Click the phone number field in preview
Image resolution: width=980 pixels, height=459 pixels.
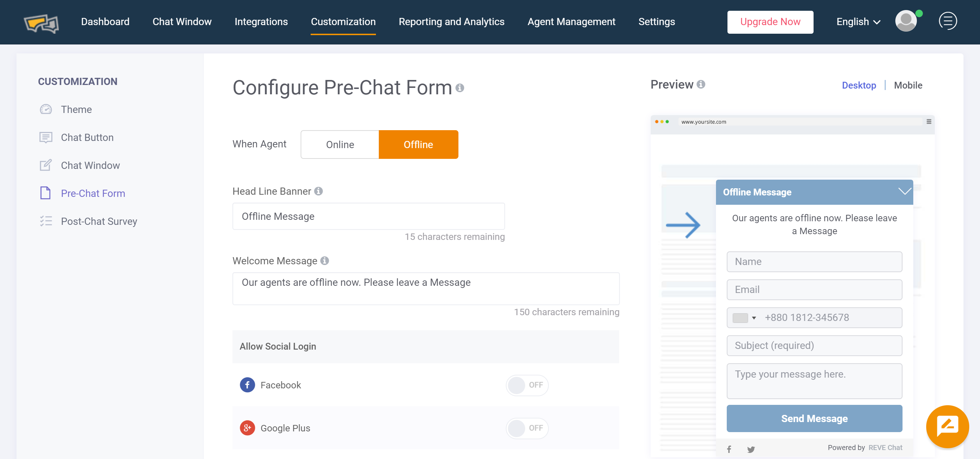[814, 318]
